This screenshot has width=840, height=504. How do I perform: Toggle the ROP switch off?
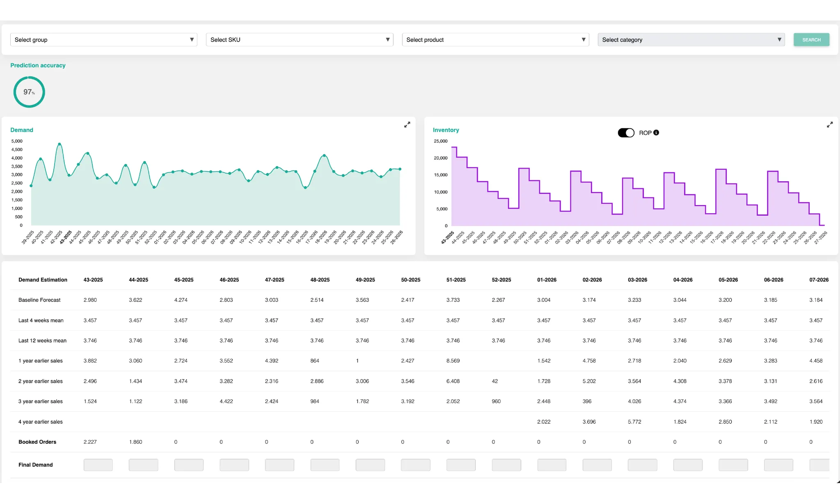pyautogui.click(x=626, y=133)
